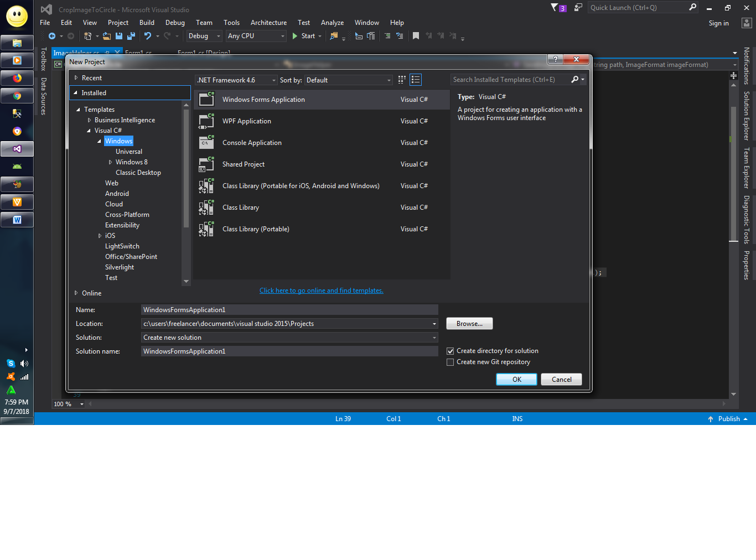Select Console Application template
The image size is (756, 560).
[x=322, y=143]
